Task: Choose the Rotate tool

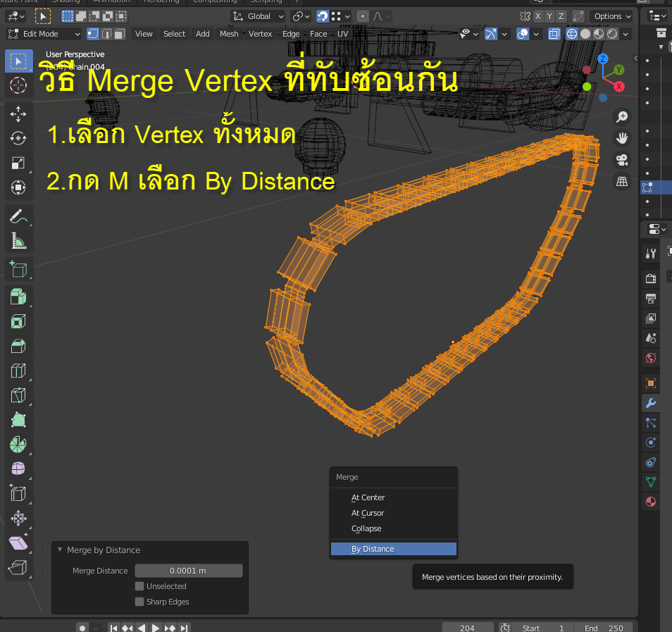Action: tap(18, 139)
